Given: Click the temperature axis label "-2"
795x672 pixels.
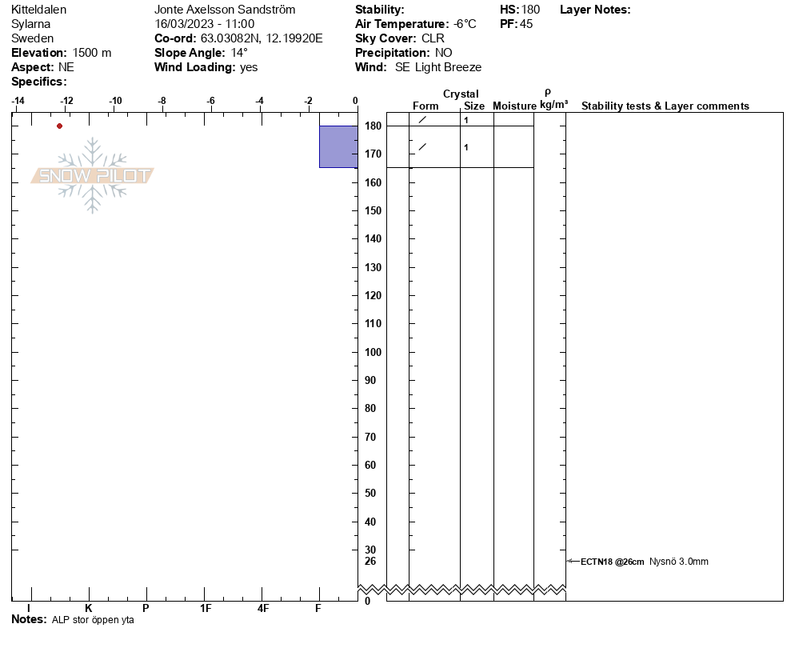Looking at the screenshot, I should (x=308, y=101).
